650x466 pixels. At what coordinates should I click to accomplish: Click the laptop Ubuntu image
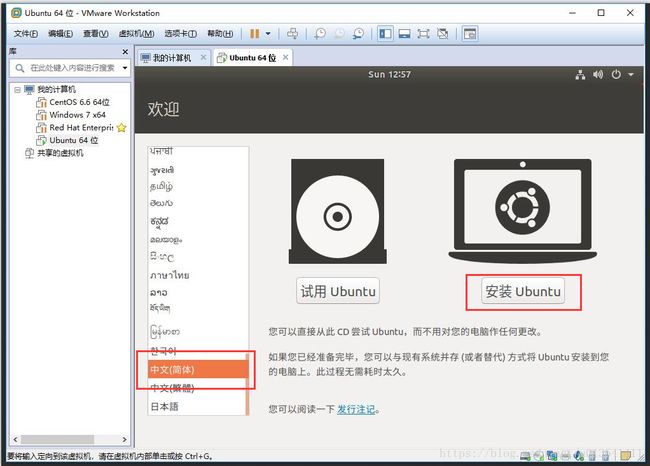(x=523, y=211)
